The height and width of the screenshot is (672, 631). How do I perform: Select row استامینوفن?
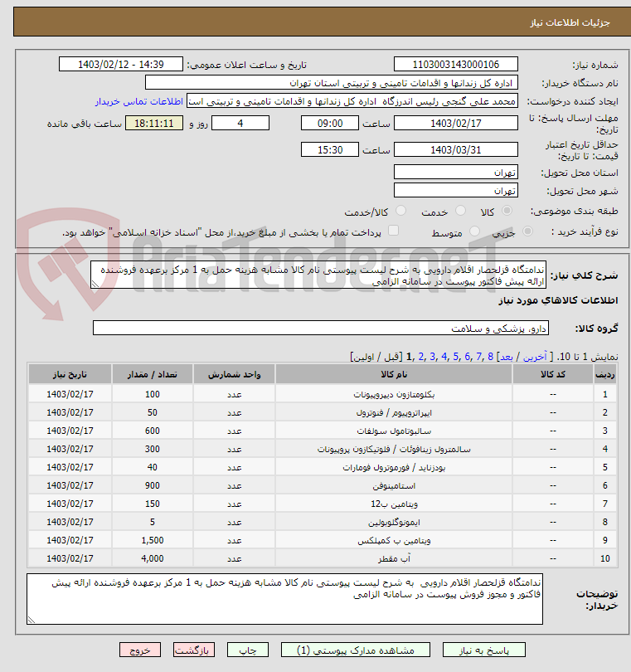323,485
